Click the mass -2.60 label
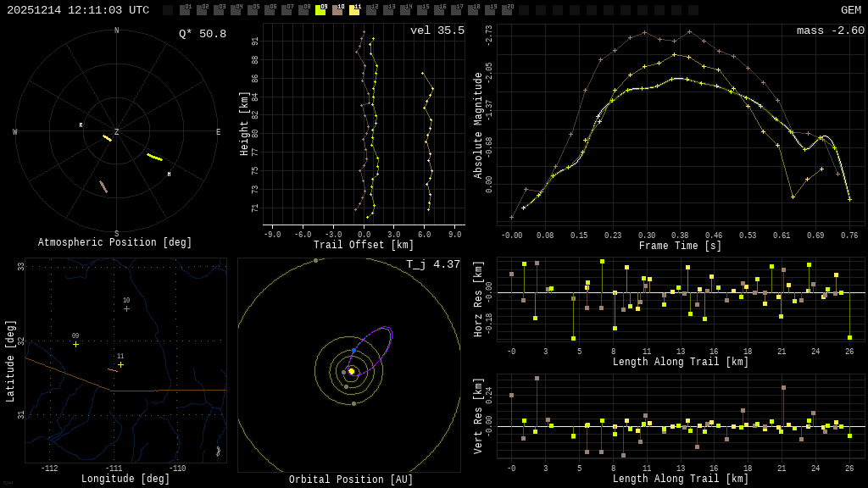Screen dimensions: 868x488 pyautogui.click(x=830, y=30)
